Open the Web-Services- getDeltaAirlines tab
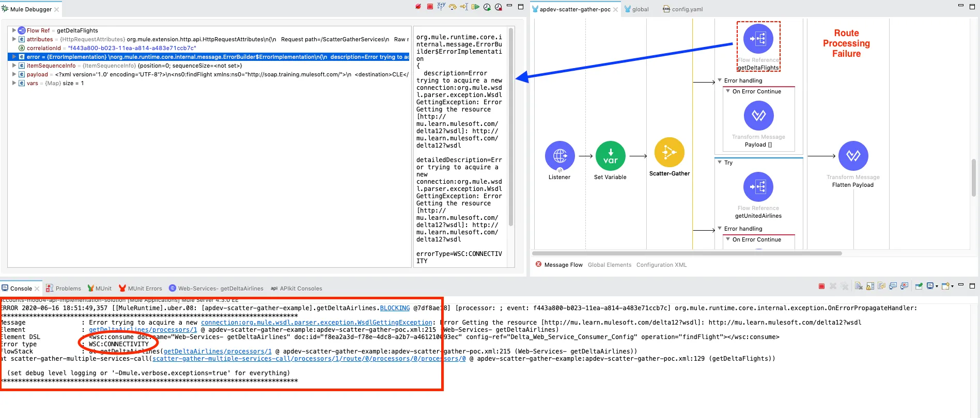The width and height of the screenshot is (980, 418). coord(216,288)
